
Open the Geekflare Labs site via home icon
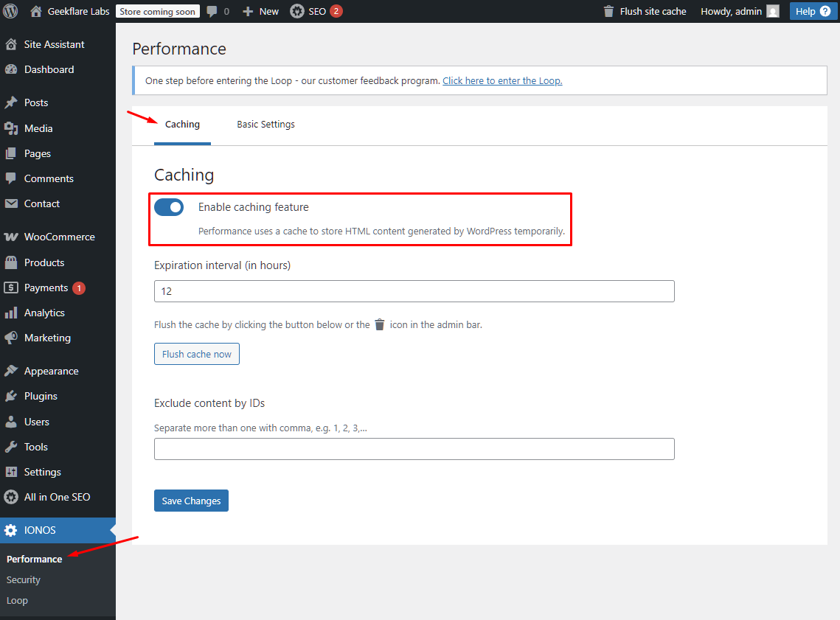coord(36,11)
